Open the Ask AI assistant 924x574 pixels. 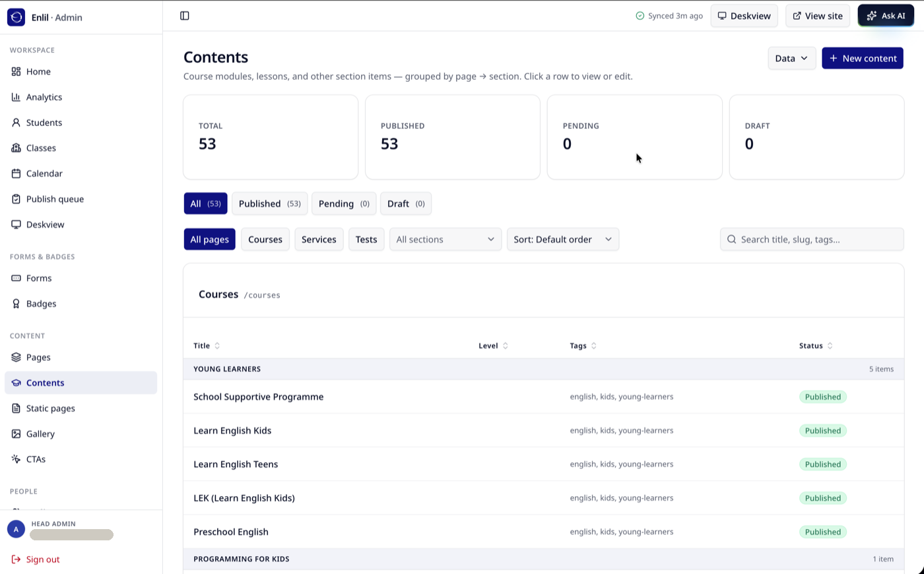[885, 16]
